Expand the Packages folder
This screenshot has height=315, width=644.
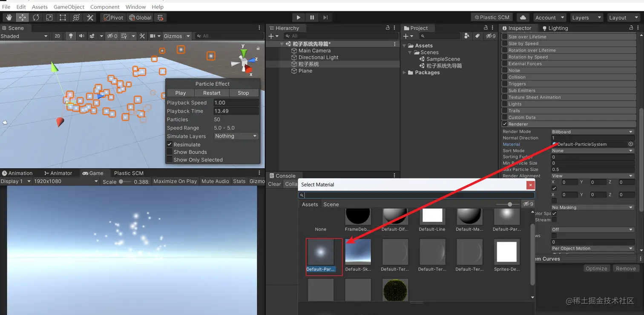(x=405, y=72)
